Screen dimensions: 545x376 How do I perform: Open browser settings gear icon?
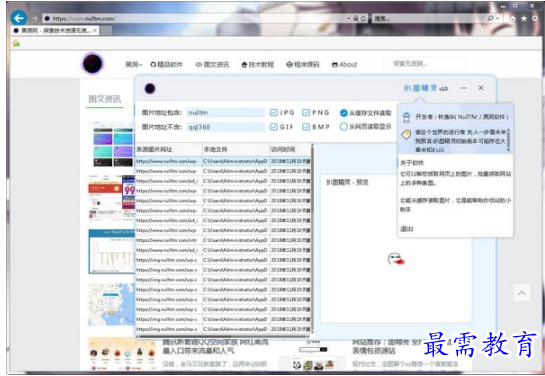[535, 18]
